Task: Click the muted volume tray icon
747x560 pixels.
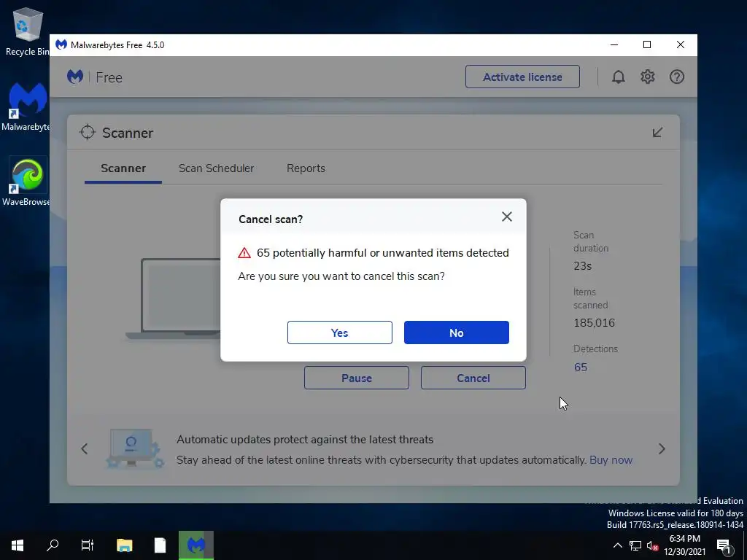Action: (652, 545)
